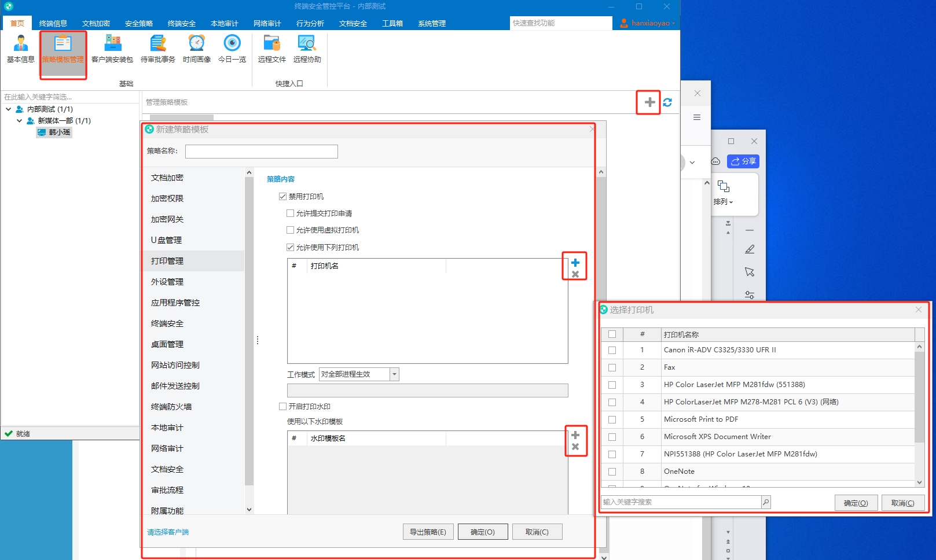Open 客户端安装包 ribbon icon
The width and height of the screenshot is (936, 560).
pyautogui.click(x=112, y=49)
